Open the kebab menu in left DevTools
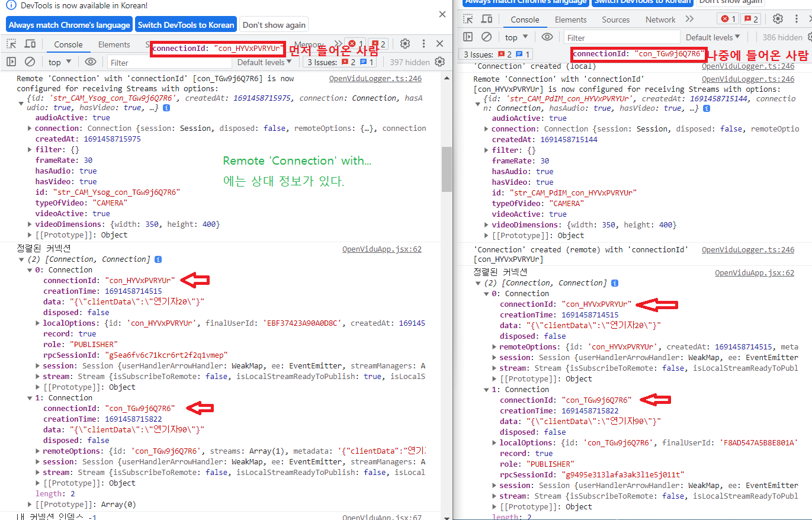Viewport: 812px width, 520px height. click(423, 44)
